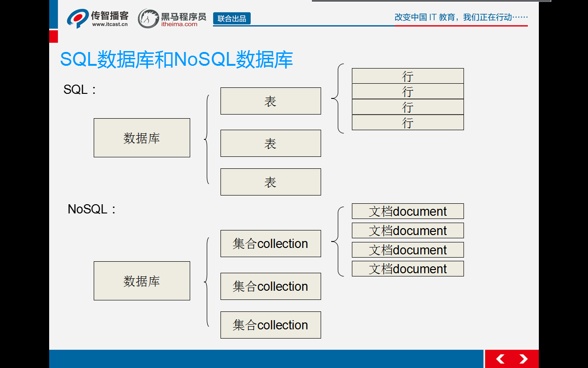Select the topmost 行 row box

pos(408,76)
